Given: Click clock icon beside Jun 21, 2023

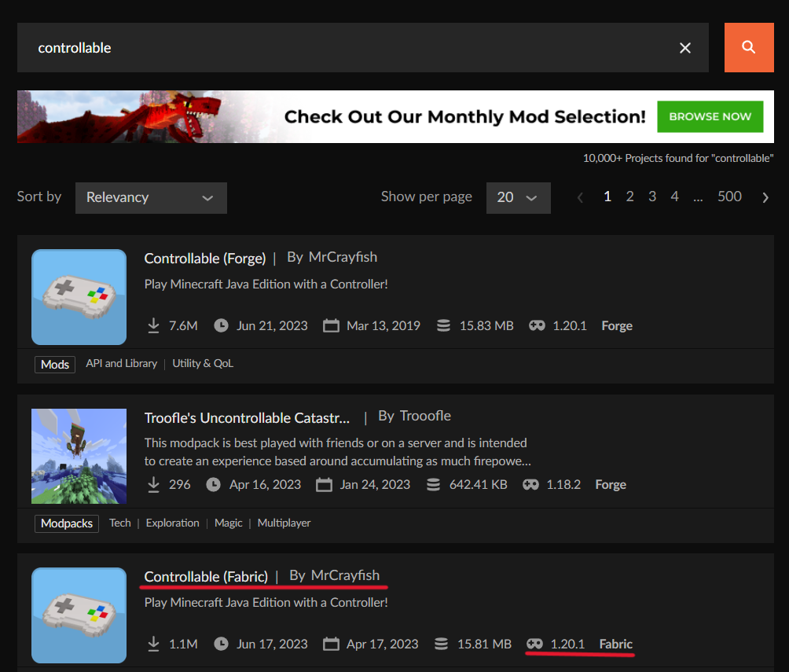Looking at the screenshot, I should 221,325.
